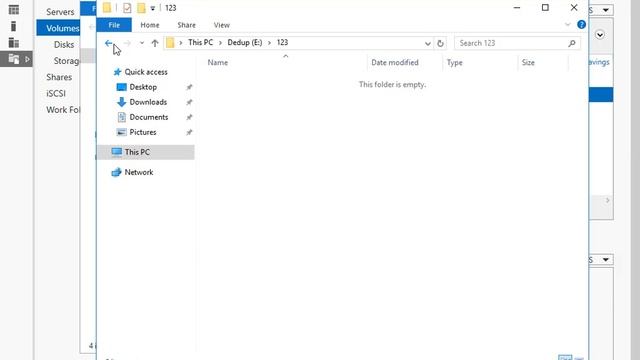
Task: Select Disks in Server Manager sidebar
Action: pyautogui.click(x=64, y=44)
